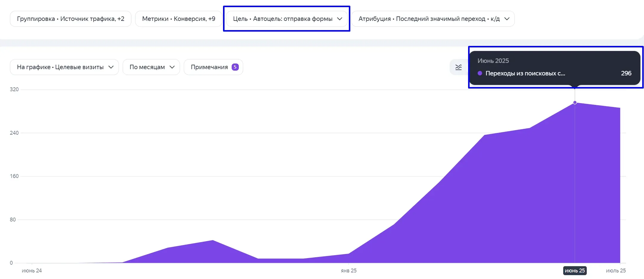Screen dimensions: 644x279
Task: Open the Группировка · Источник трафика filter
Action: click(x=71, y=19)
